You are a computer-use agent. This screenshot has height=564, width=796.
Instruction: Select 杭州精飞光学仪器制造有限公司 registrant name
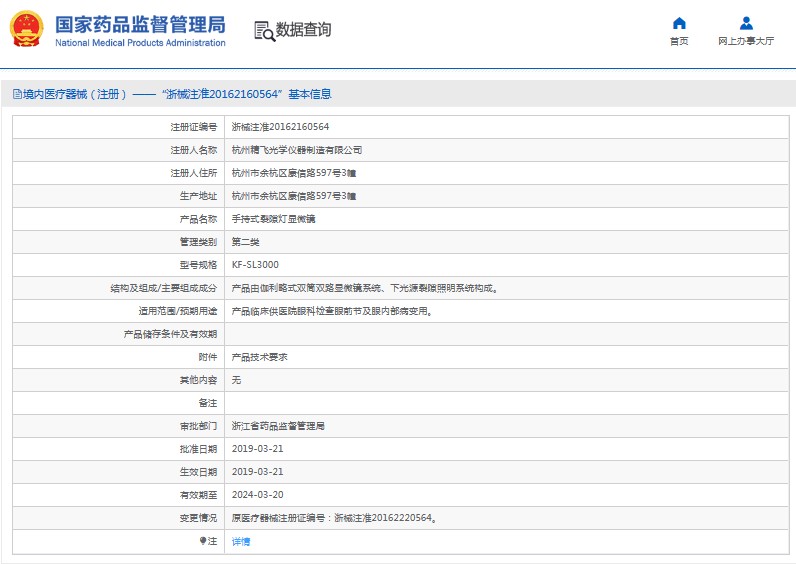tap(296, 150)
